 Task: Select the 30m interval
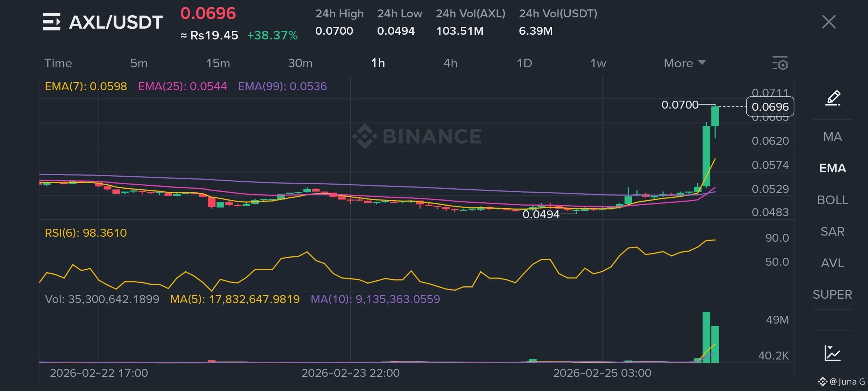pos(300,63)
